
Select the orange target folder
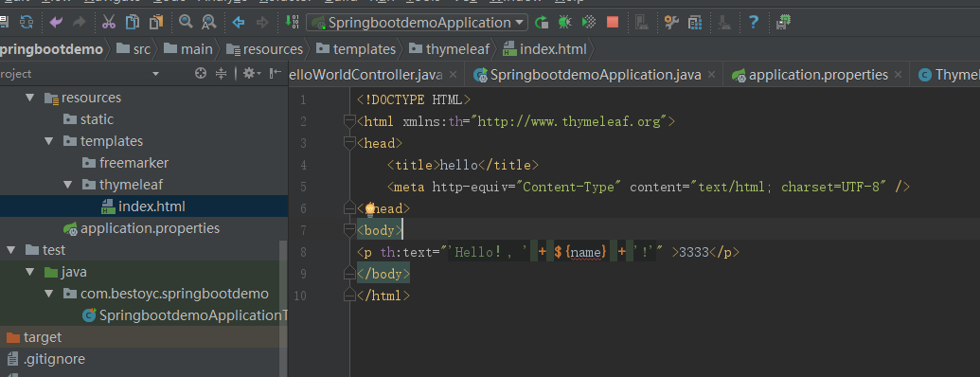click(34, 337)
